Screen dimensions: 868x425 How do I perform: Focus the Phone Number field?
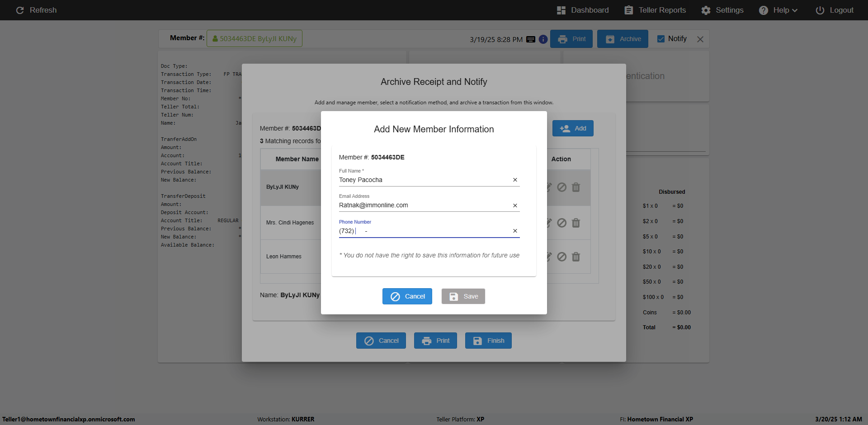(425, 231)
